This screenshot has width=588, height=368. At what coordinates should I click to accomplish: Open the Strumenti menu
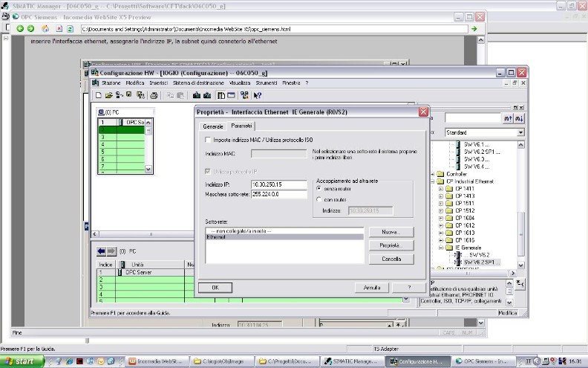click(x=267, y=83)
